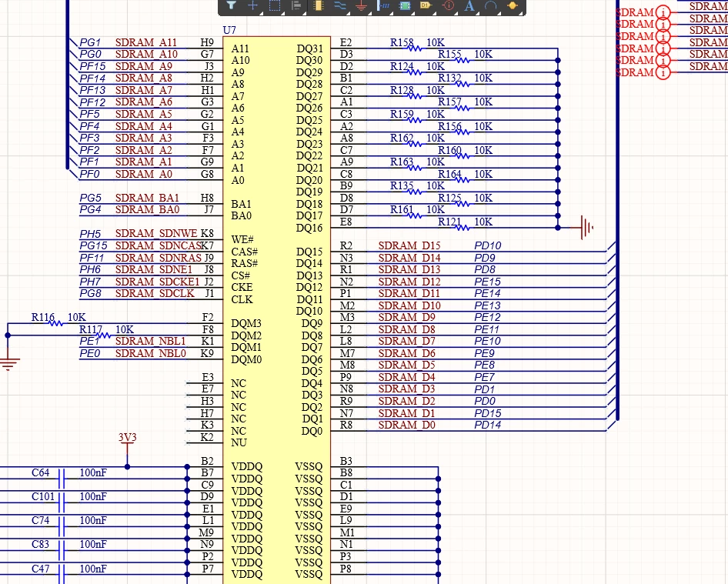728x584 pixels.
Task: Select the Arc drawing tool
Action: click(491, 5)
